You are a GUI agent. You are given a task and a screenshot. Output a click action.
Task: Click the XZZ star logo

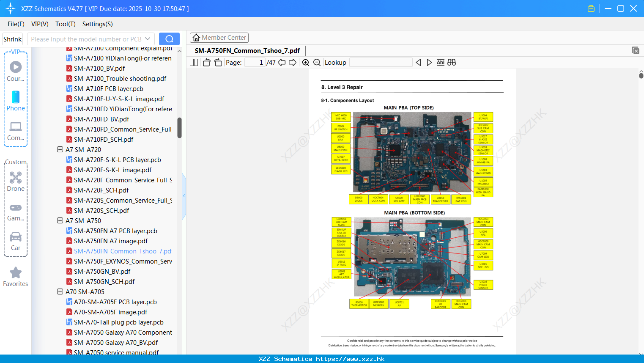tap(11, 8)
